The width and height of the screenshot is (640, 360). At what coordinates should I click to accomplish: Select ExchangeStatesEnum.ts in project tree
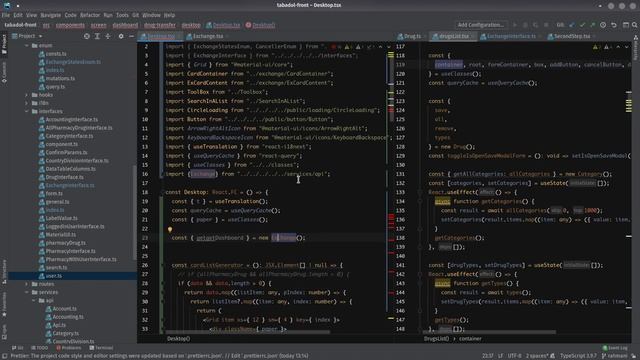pos(73,62)
